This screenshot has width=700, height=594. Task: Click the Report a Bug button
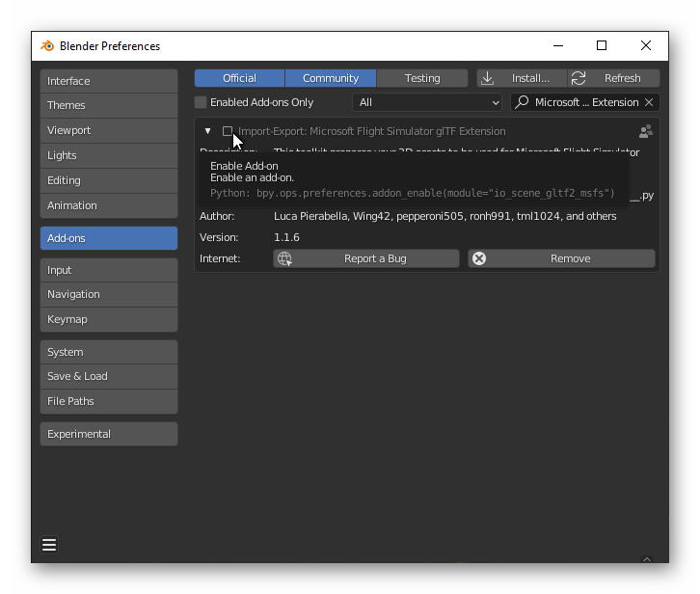click(366, 258)
